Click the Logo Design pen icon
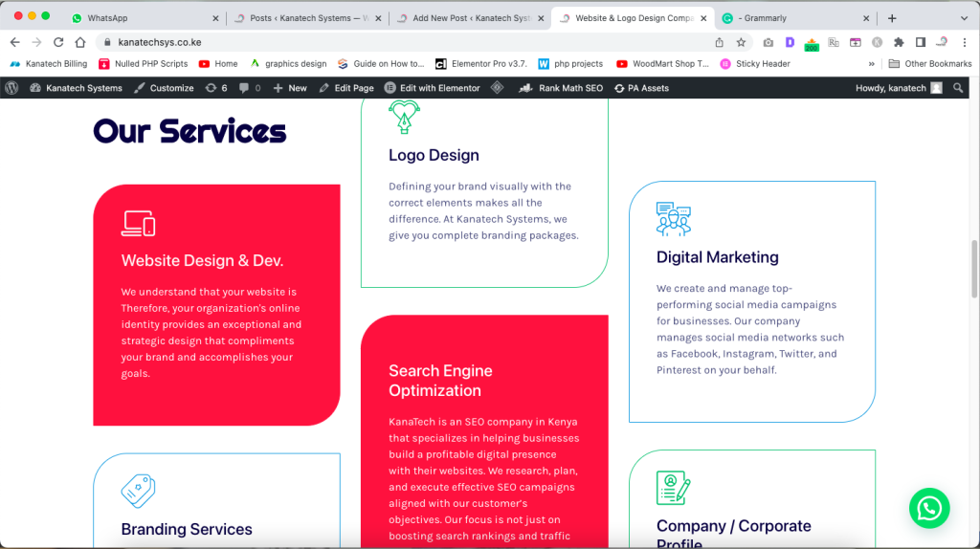 [x=404, y=118]
